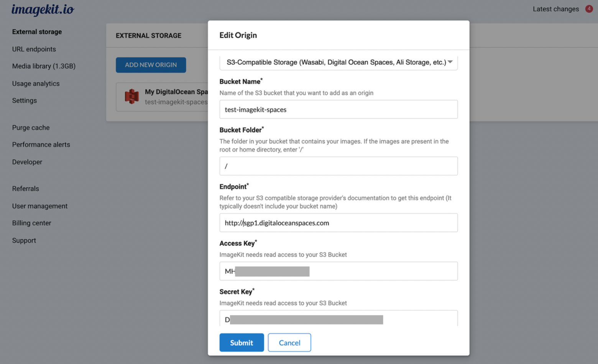Image resolution: width=598 pixels, height=364 pixels.
Task: Click the Edit Origin dialog title
Action: [238, 35]
